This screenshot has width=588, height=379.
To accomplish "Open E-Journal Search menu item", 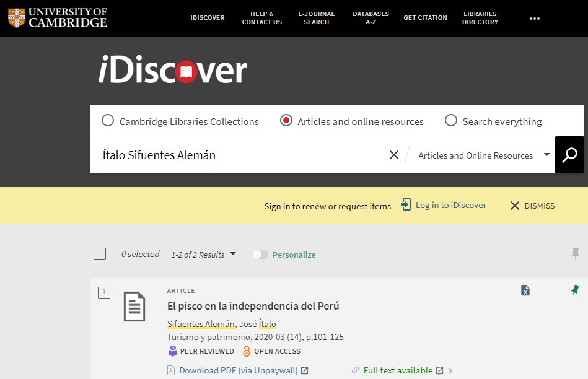I will point(316,17).
